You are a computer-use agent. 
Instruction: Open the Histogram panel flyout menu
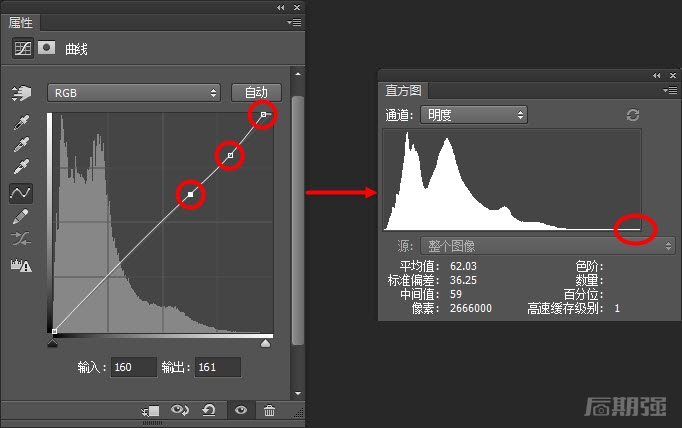pos(670,90)
